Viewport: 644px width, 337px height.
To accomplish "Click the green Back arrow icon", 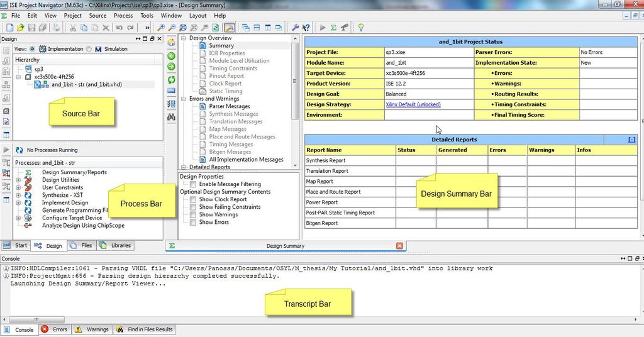I will point(171,56).
